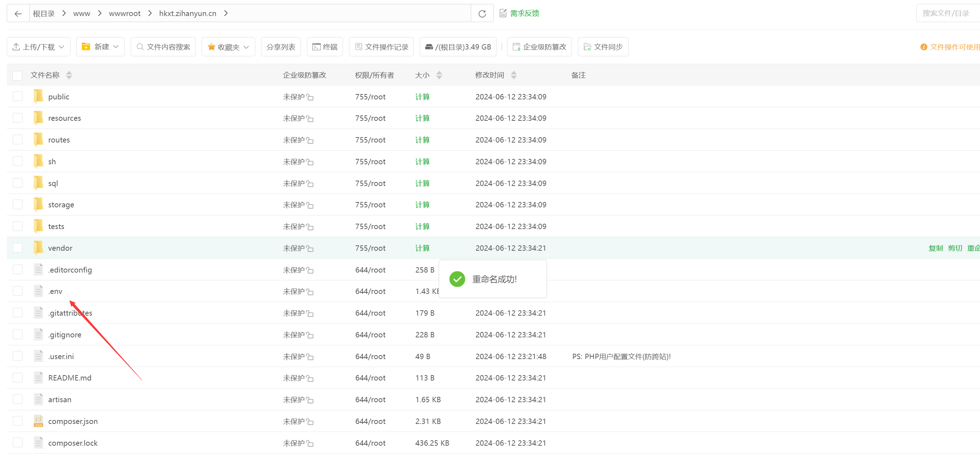Open the tests folder icon
Image resolution: width=980 pixels, height=456 pixels.
pyautogui.click(x=38, y=226)
